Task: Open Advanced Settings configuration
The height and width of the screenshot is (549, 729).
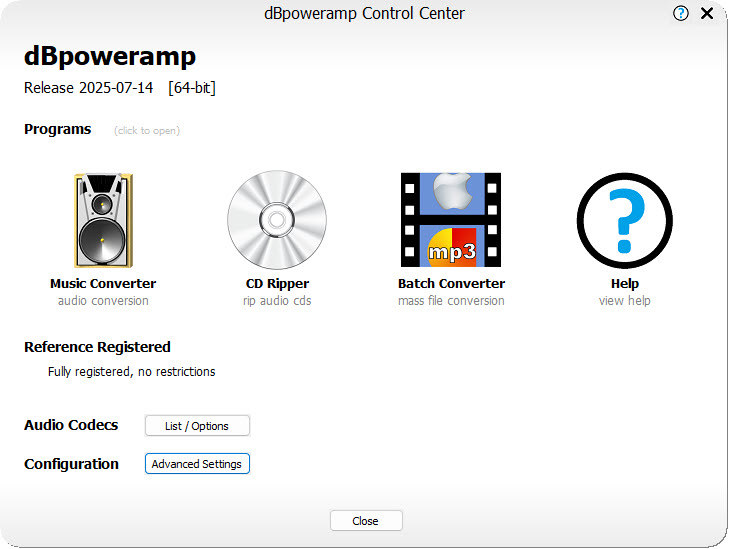Action: (197, 464)
